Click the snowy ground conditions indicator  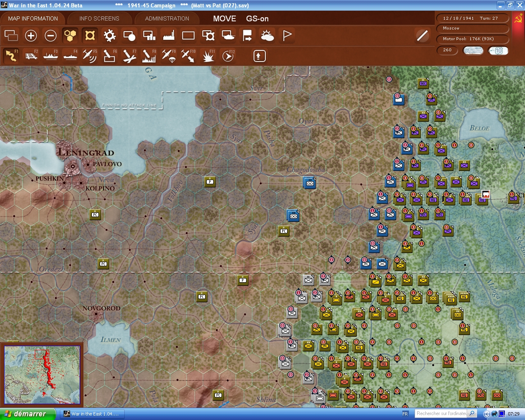[473, 50]
